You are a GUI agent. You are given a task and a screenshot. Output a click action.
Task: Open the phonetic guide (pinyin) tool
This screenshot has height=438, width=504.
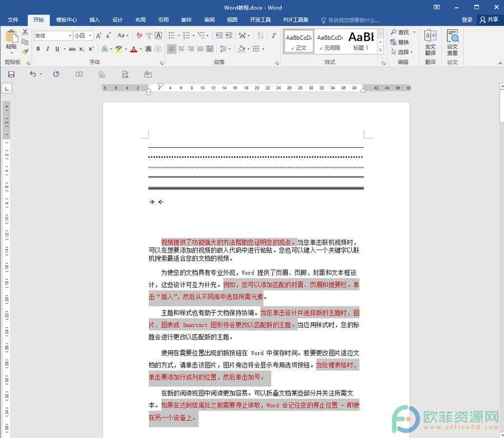point(149,36)
